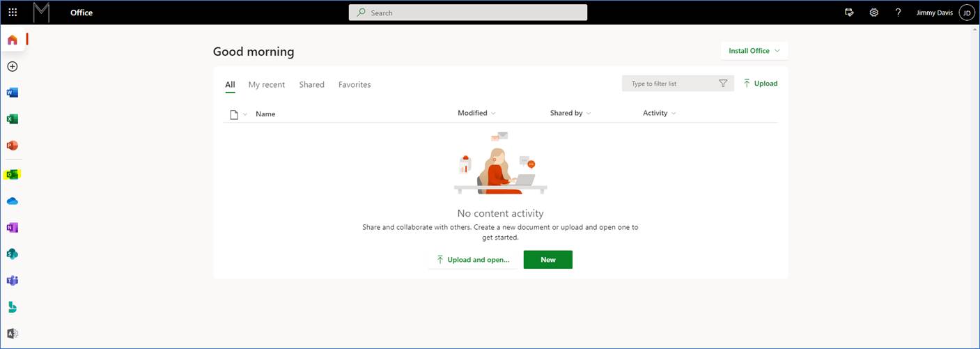Open Excel from the sidebar
The image size is (980, 349).
click(12, 119)
